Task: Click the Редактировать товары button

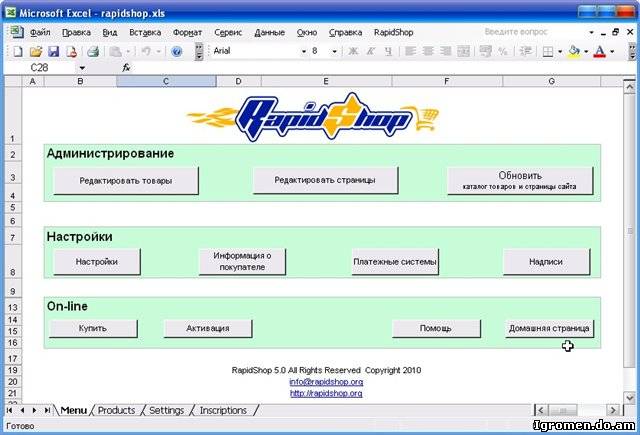Action: tap(126, 180)
